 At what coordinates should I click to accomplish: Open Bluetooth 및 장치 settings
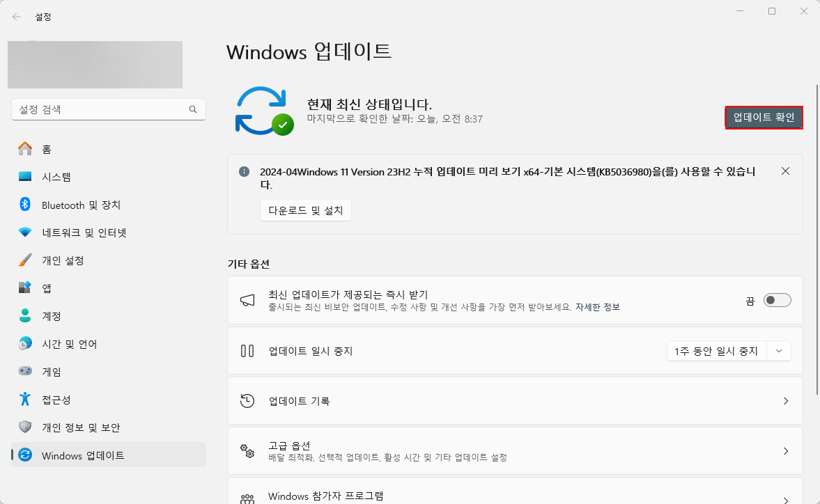click(108, 205)
